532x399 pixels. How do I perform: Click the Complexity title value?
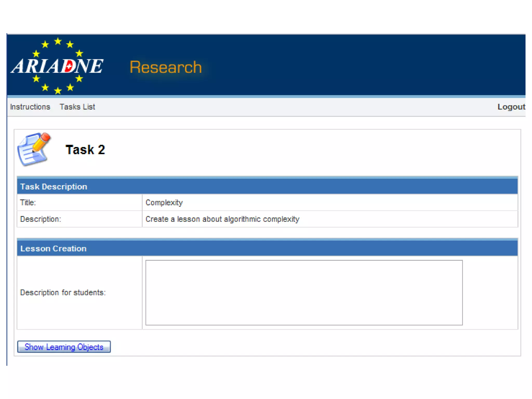[164, 203]
